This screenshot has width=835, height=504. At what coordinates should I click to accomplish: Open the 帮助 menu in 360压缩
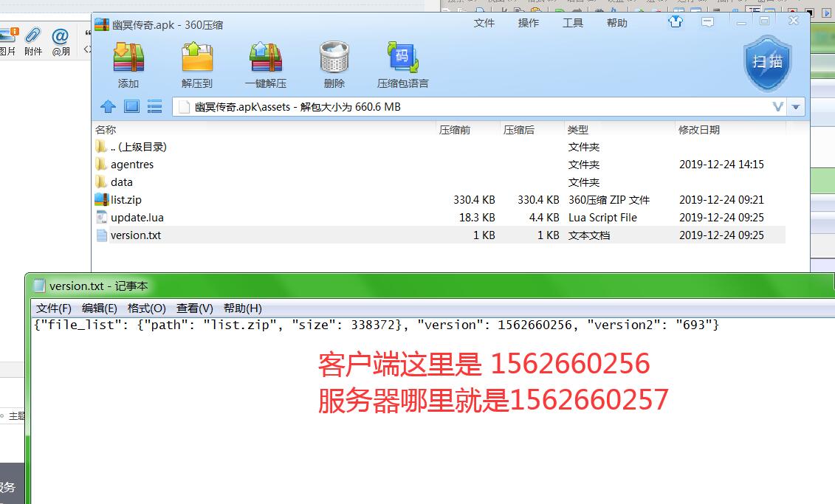point(616,23)
